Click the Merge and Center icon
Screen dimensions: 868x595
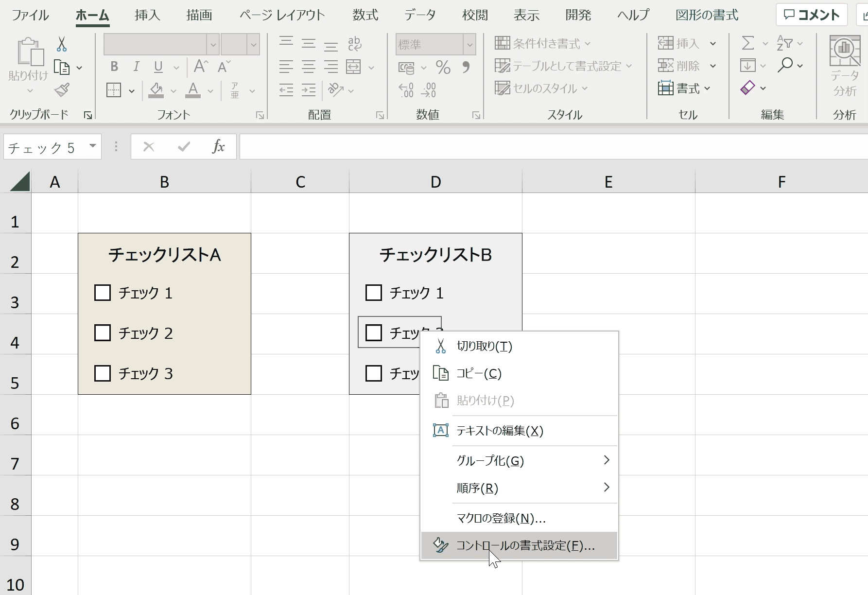[353, 67]
